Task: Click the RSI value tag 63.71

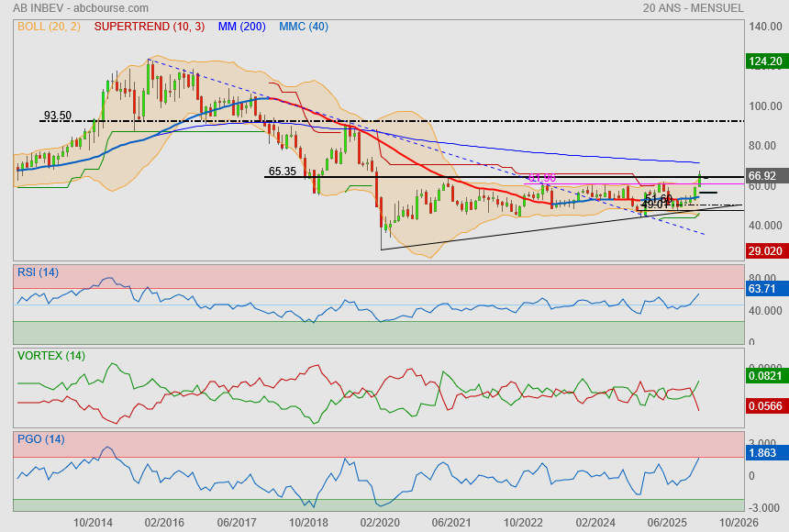Action: click(x=763, y=289)
